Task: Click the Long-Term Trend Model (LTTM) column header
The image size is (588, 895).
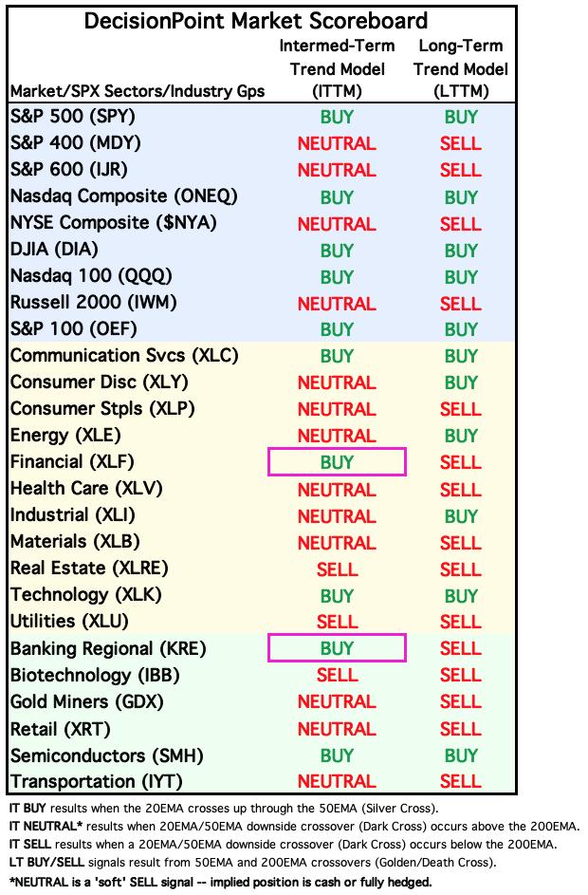Action: pyautogui.click(x=461, y=68)
